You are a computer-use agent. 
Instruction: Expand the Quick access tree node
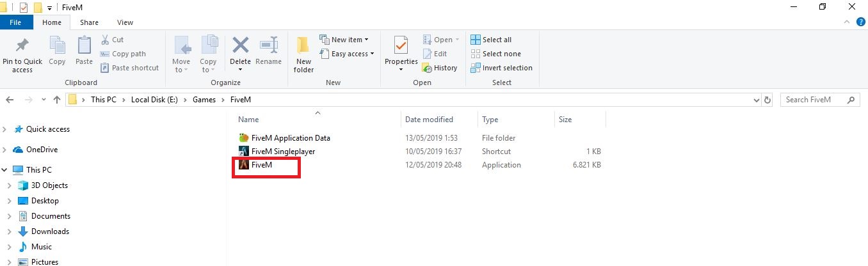pyautogui.click(x=5, y=129)
